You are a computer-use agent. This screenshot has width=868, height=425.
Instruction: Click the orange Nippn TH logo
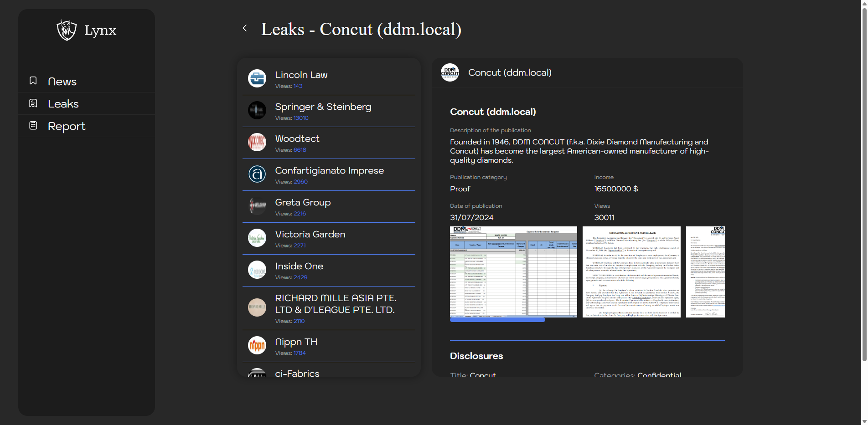(257, 345)
